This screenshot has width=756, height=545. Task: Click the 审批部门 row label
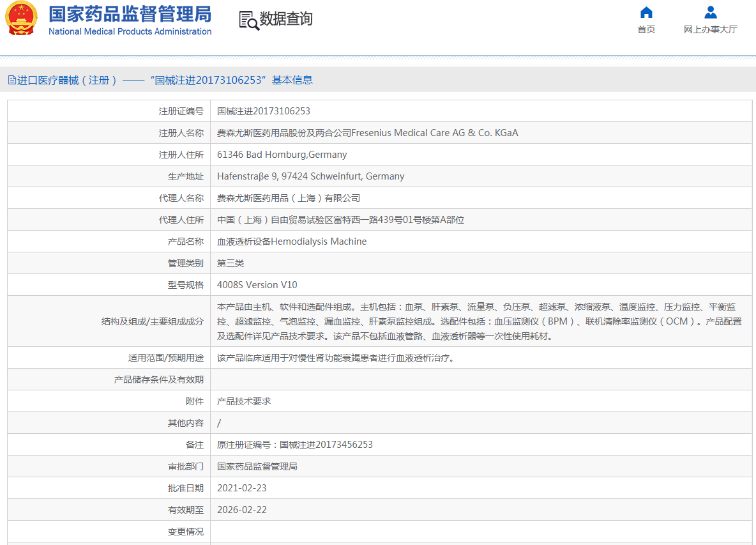[186, 466]
